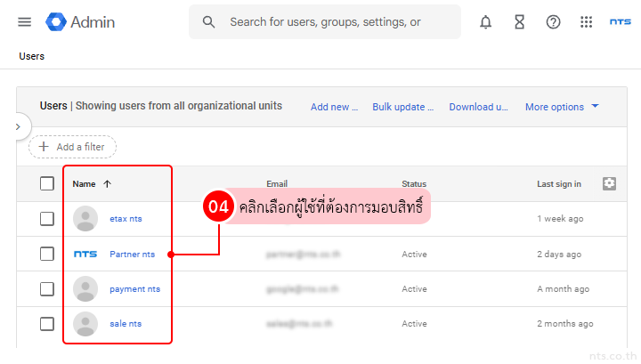
Task: Click 'A month ago' sign-in cell
Action: [x=563, y=289]
